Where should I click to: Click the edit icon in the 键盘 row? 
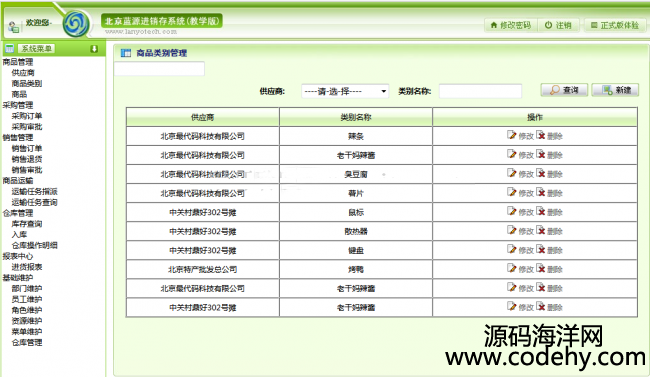coord(512,250)
